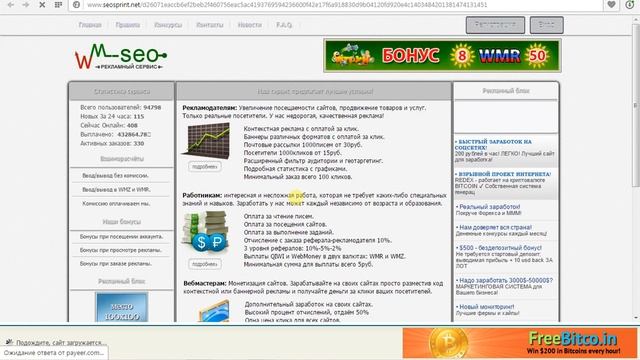Click the browser back arrow

tap(11, 4)
